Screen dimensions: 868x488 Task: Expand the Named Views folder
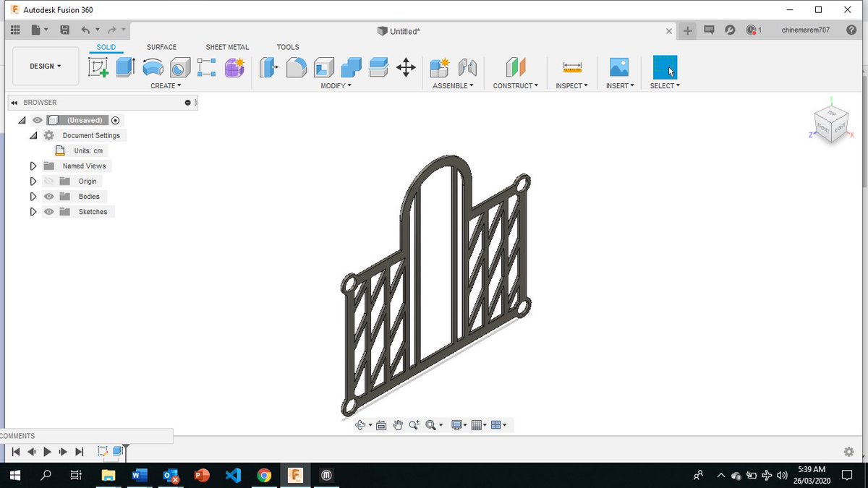point(33,166)
